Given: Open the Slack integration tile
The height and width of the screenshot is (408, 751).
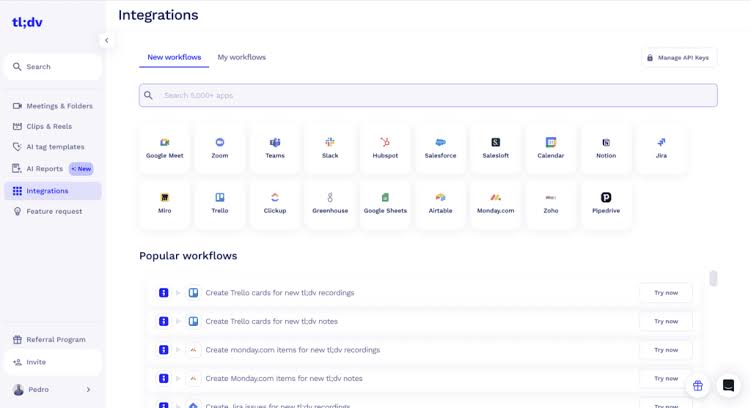Looking at the screenshot, I should [330, 148].
